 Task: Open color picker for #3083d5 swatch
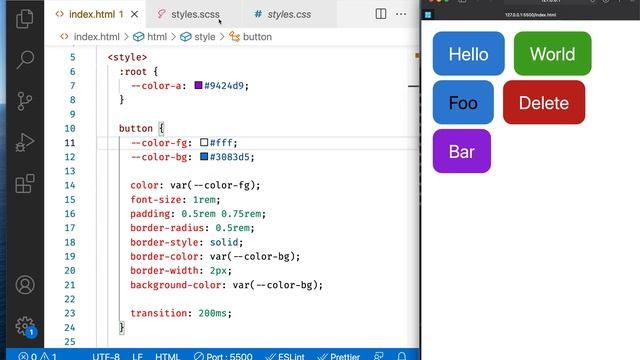(x=204, y=156)
